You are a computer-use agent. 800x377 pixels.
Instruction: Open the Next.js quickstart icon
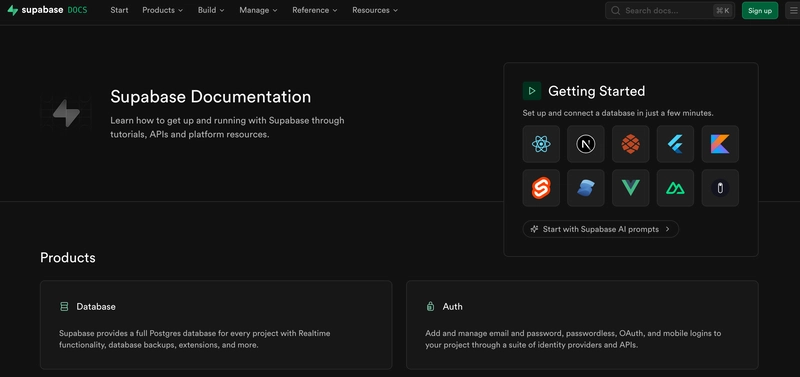click(x=586, y=144)
